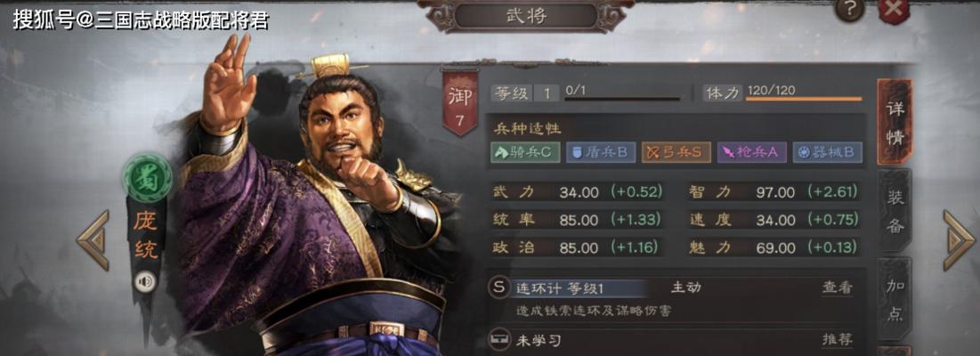Tap the red 御 7 command banner
This screenshot has height=356, width=980.
(x=460, y=101)
